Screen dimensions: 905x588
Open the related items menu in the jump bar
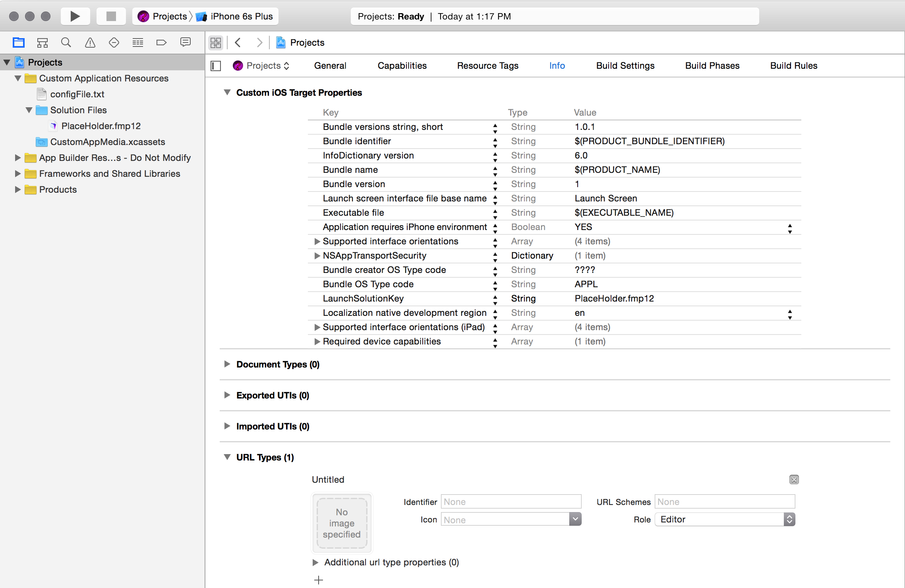tap(215, 42)
